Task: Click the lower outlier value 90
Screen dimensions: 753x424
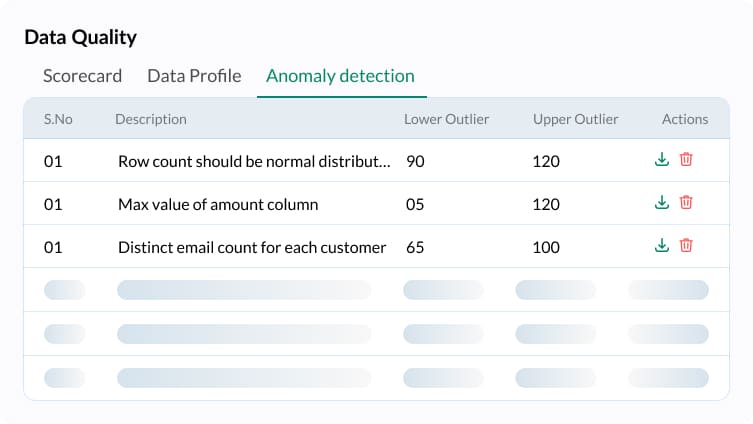Action: pos(415,161)
